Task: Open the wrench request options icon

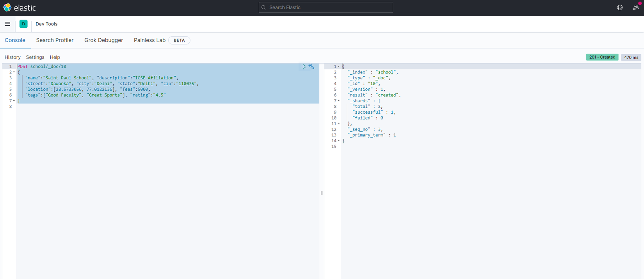Action: [x=311, y=67]
